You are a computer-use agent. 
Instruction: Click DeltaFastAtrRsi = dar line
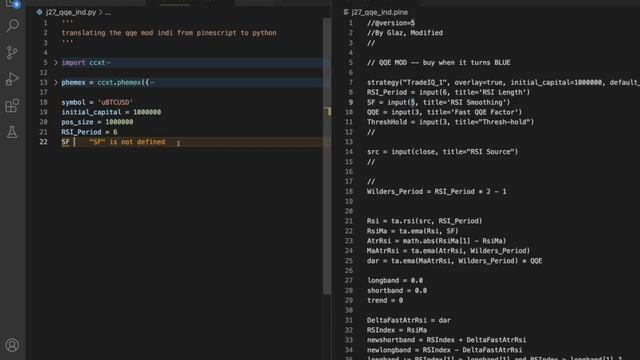[x=409, y=320]
